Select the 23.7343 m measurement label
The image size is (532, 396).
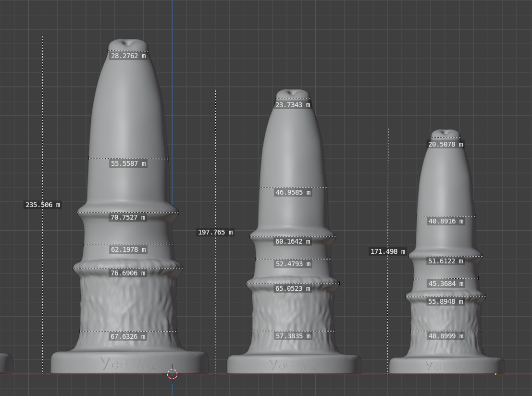[293, 105]
